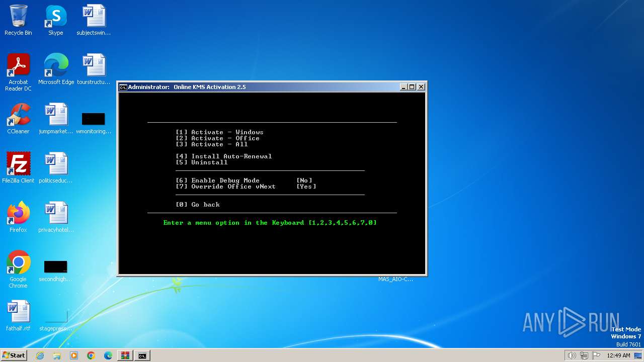The width and height of the screenshot is (644, 362).
Task: Click the '[3] Activate - All' line
Action: coord(211,144)
